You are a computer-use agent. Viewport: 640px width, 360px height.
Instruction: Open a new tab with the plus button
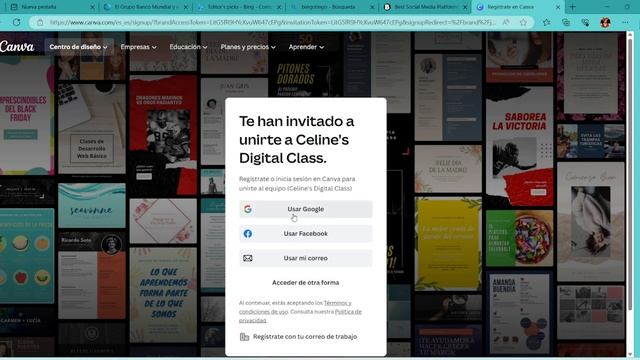click(572, 7)
